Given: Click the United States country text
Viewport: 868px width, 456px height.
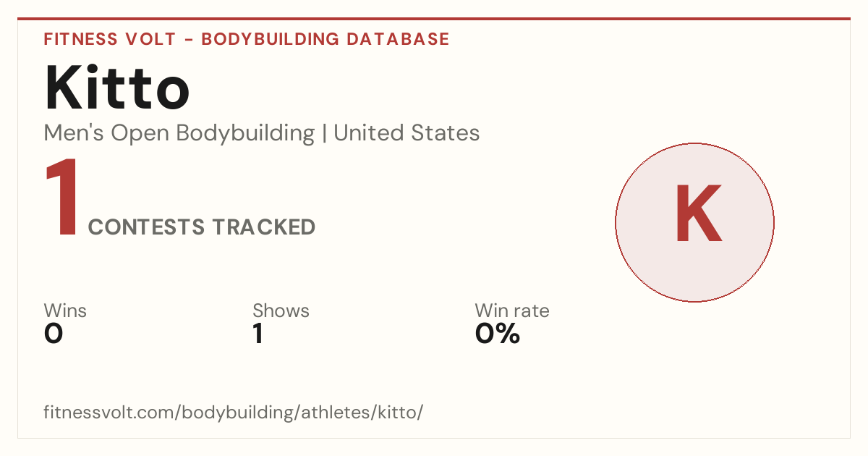Looking at the screenshot, I should point(407,133).
